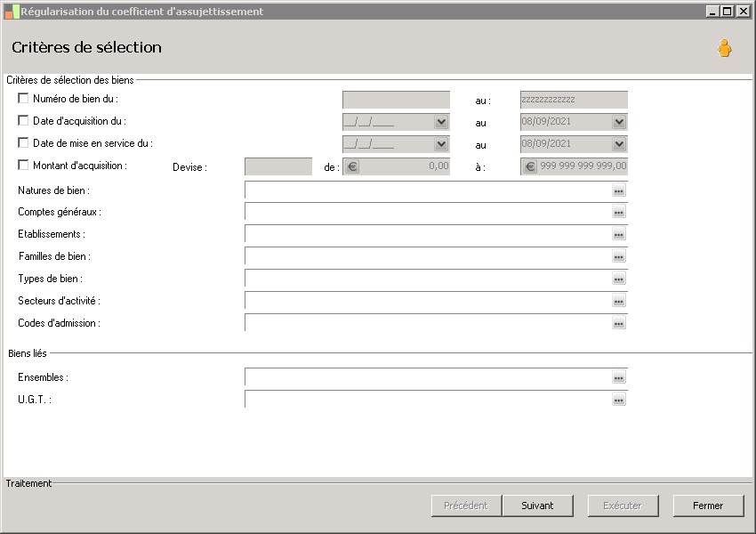Screen dimensions: 756x534
Task: Check Date de mise en service du
Action: pos(23,143)
